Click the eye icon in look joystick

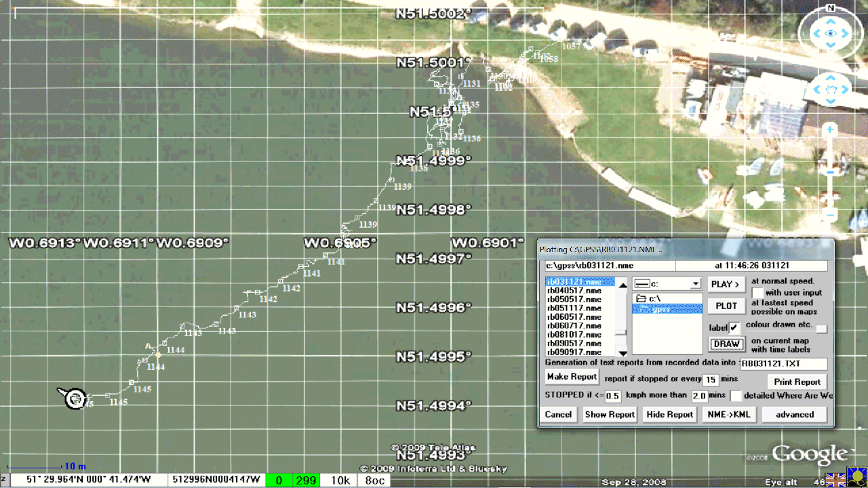[x=830, y=33]
